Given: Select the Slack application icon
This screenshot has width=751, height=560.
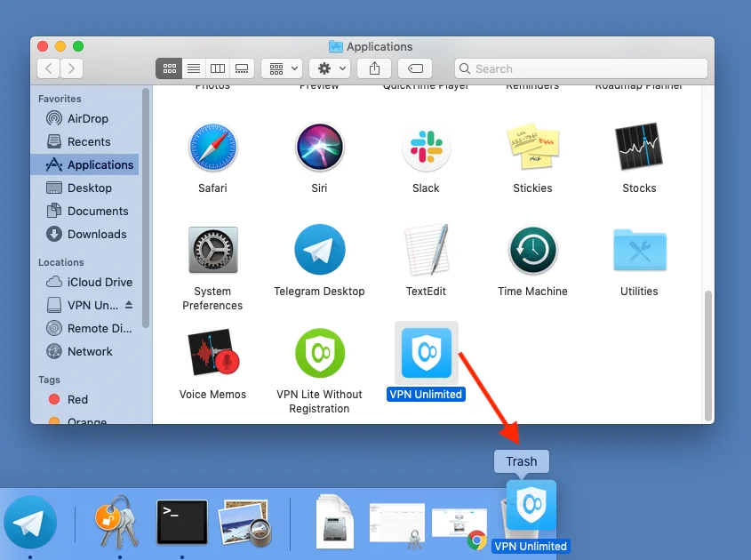Looking at the screenshot, I should 426,148.
